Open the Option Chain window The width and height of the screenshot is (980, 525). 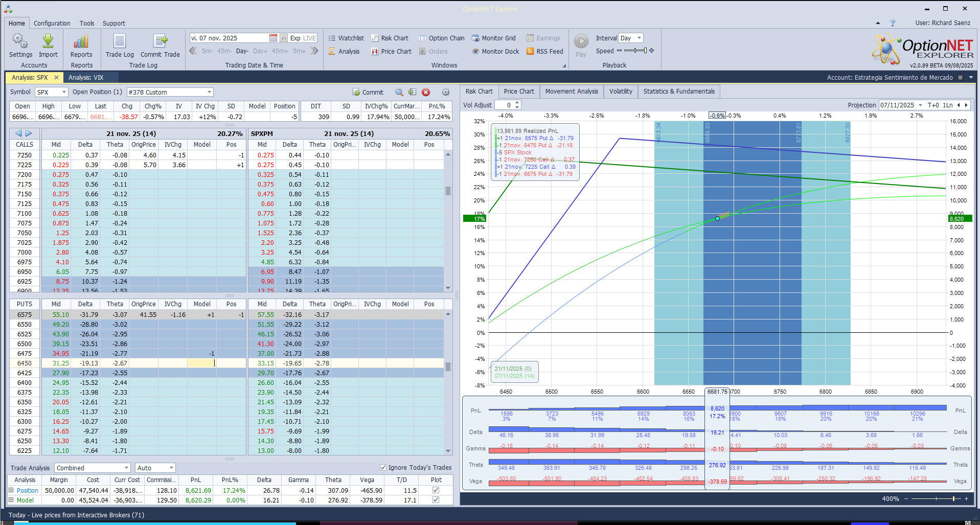442,38
